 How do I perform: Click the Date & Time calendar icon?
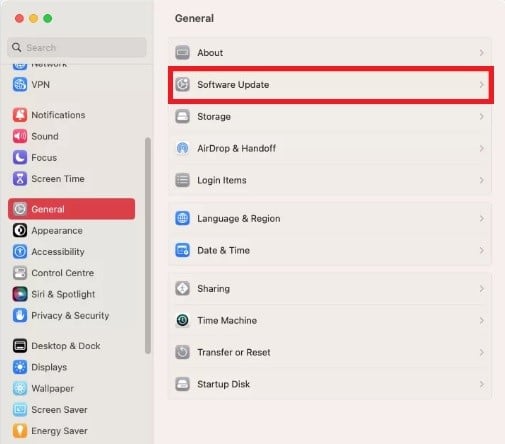coord(182,250)
